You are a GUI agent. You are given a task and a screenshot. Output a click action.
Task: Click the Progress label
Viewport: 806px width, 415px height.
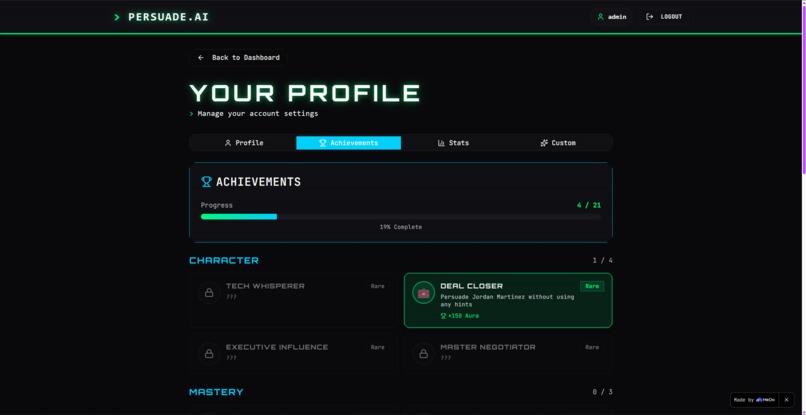point(216,205)
